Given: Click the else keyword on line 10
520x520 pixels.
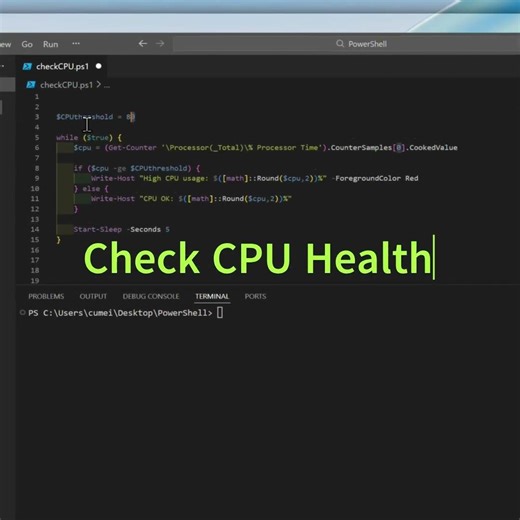Looking at the screenshot, I should [91, 189].
